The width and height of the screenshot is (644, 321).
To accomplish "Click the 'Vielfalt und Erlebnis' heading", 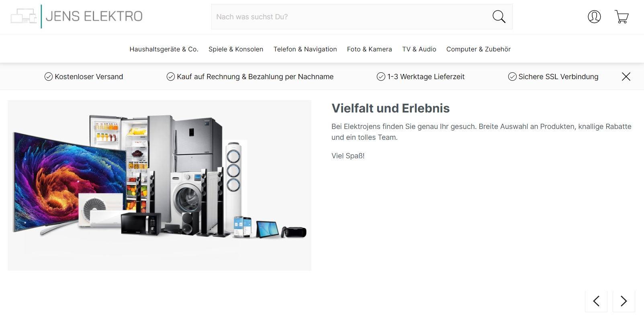I will (x=390, y=108).
